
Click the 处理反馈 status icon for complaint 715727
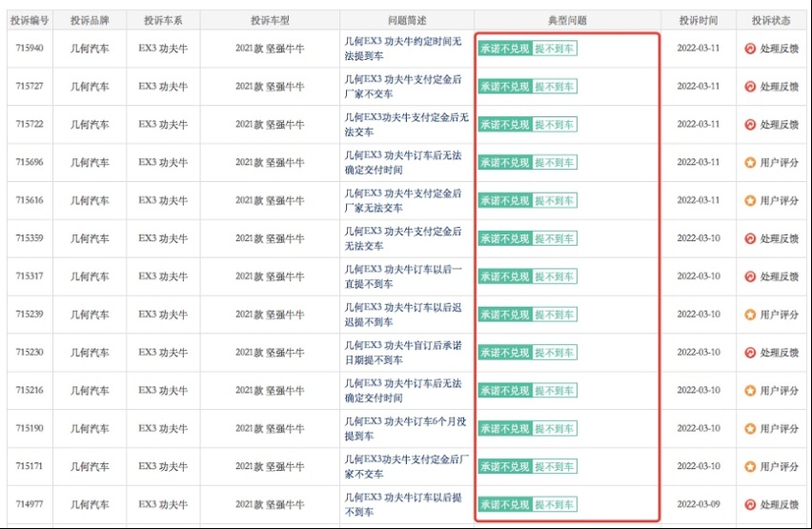(750, 87)
